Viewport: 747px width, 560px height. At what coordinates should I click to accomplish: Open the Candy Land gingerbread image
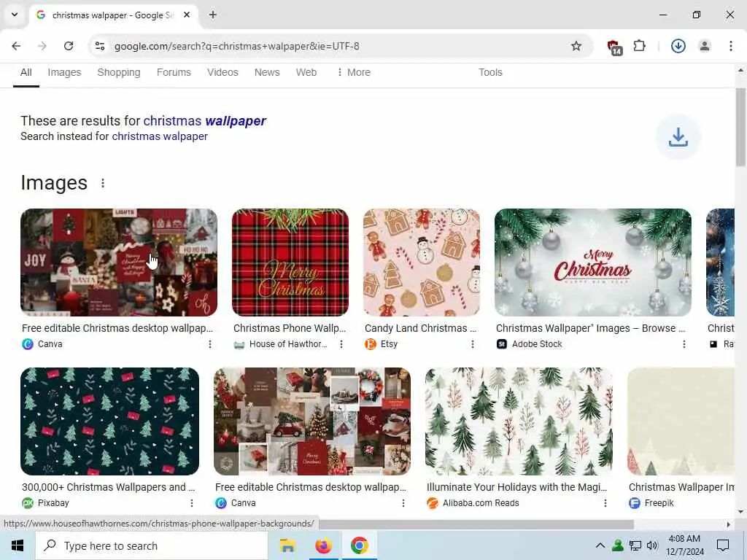[x=422, y=262]
